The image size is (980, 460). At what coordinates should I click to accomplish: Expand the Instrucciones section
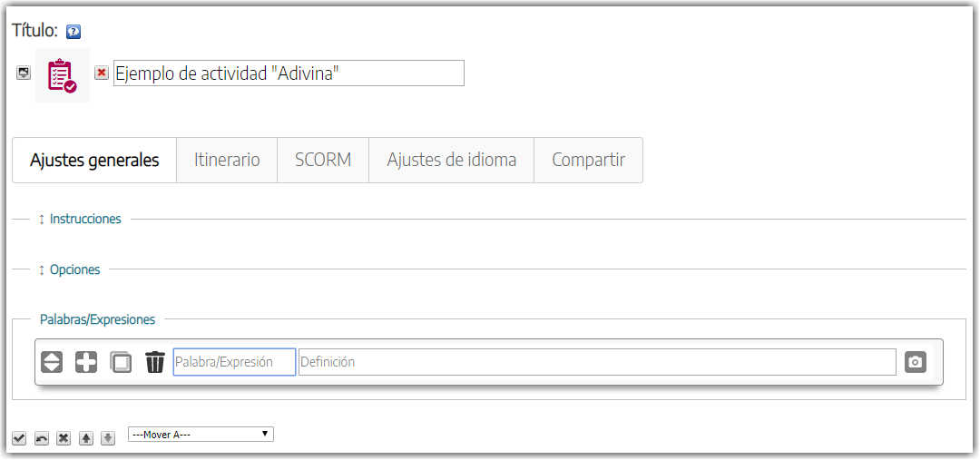pos(80,219)
